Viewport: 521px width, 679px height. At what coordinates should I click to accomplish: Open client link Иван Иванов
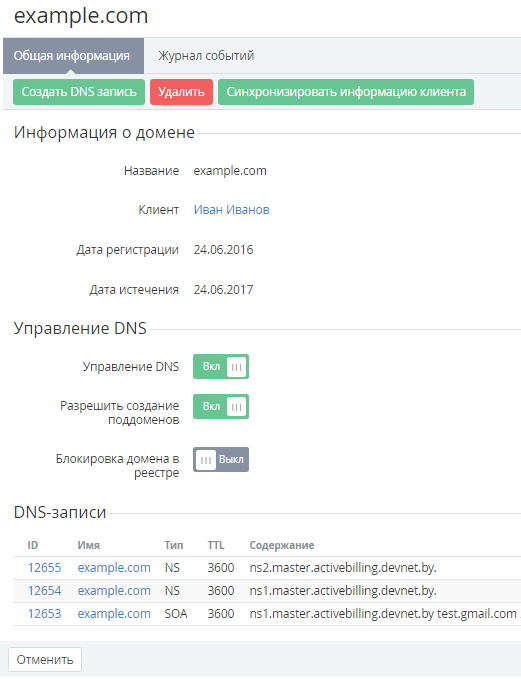(x=231, y=210)
